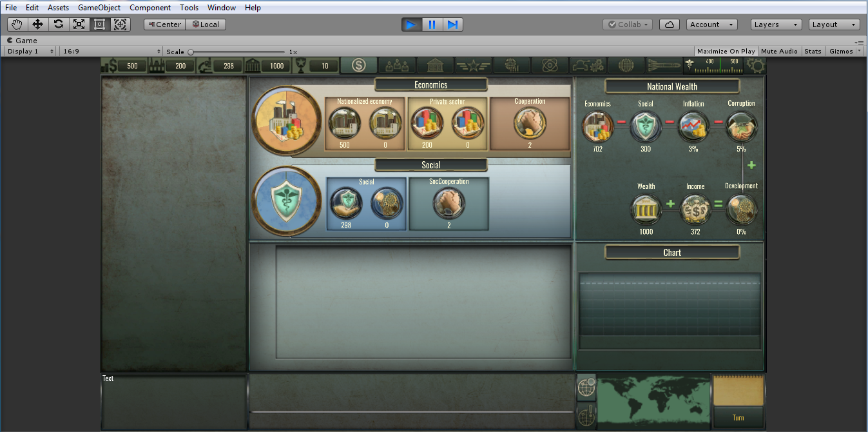
Task: Select the Rotate tool
Action: (x=58, y=25)
